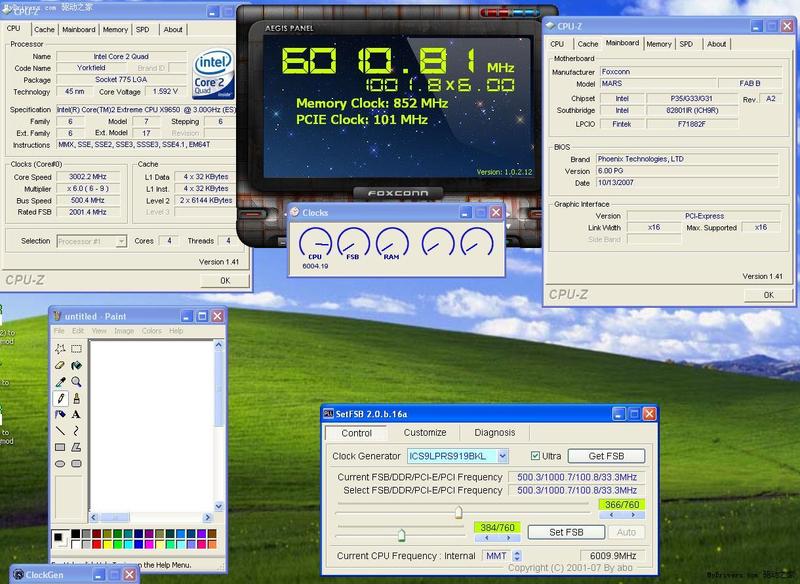The image size is (800, 584).
Task: Click the Intel Core 2 Quad logo
Action: click(213, 74)
